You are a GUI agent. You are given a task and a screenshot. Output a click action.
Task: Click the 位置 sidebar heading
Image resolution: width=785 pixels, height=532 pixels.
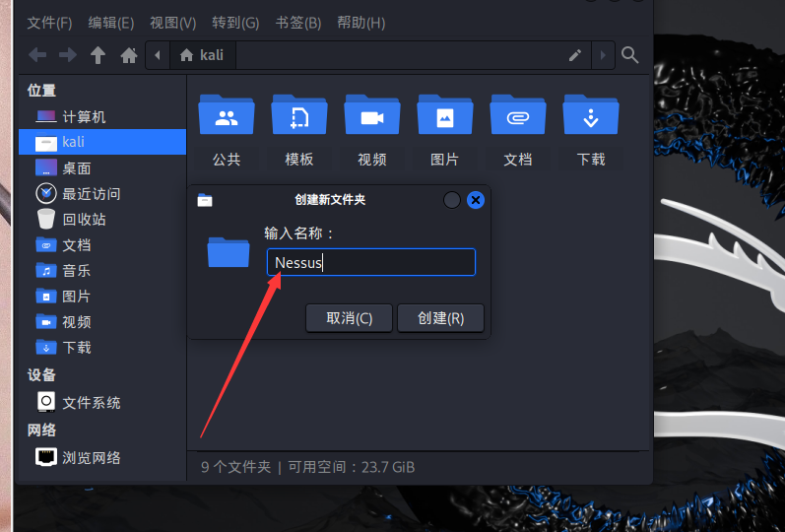point(41,91)
